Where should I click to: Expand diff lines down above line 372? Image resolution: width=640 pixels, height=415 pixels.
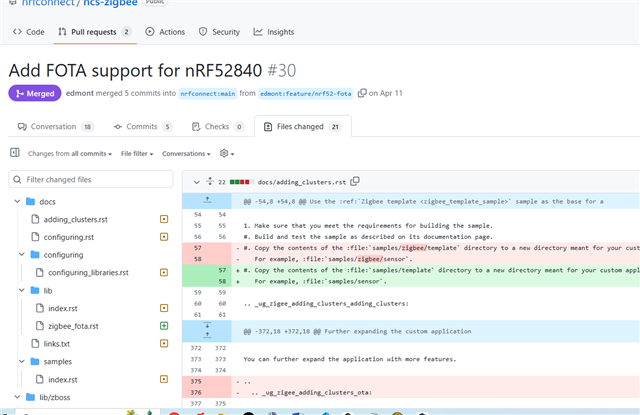click(x=207, y=326)
